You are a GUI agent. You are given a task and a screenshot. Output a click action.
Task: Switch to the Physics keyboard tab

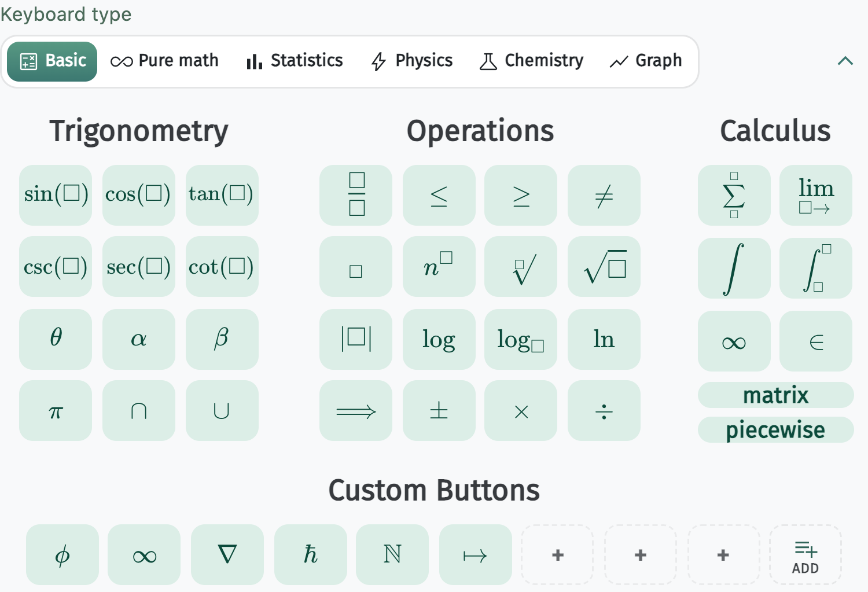tap(412, 61)
